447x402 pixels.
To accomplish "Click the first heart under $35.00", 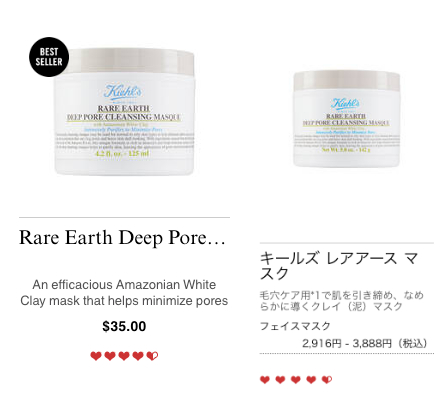I will tap(96, 356).
